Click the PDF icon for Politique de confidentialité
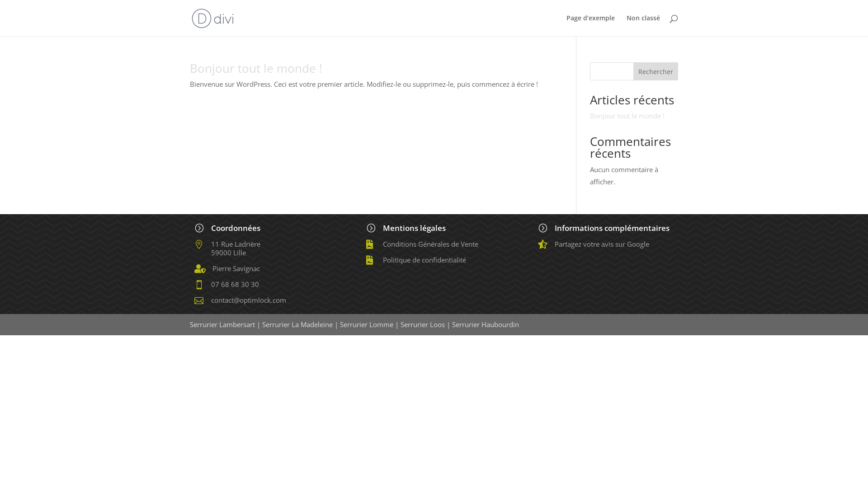The image size is (868, 488). click(370, 260)
